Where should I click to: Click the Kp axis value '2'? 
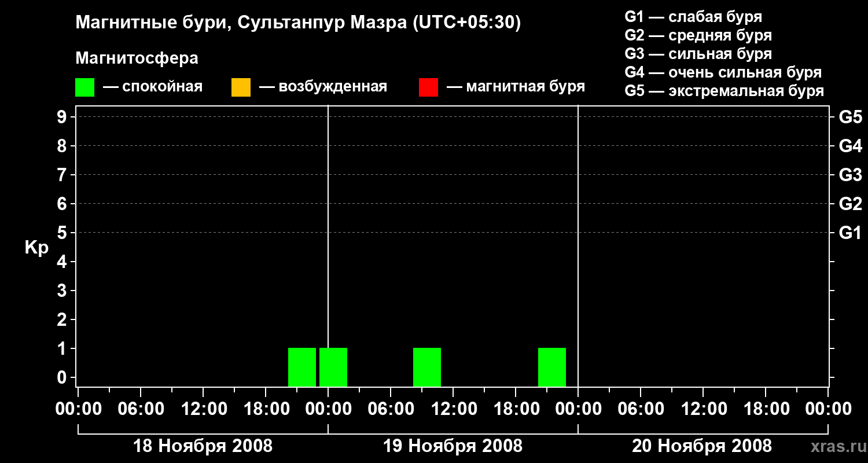(63, 319)
